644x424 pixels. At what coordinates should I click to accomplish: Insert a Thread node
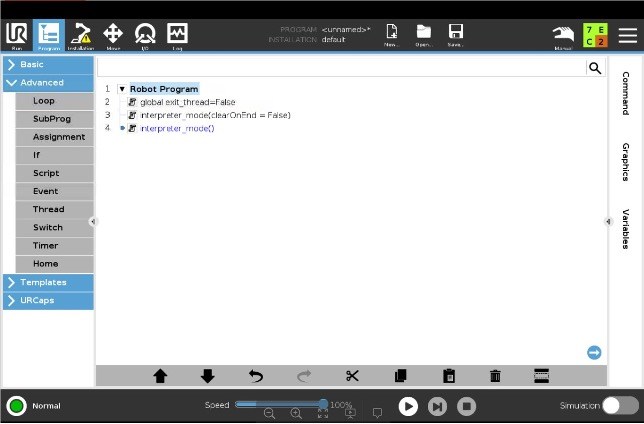tap(48, 209)
